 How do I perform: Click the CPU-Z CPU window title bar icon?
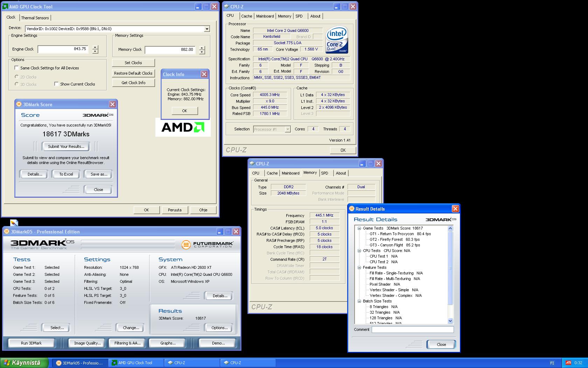point(226,7)
